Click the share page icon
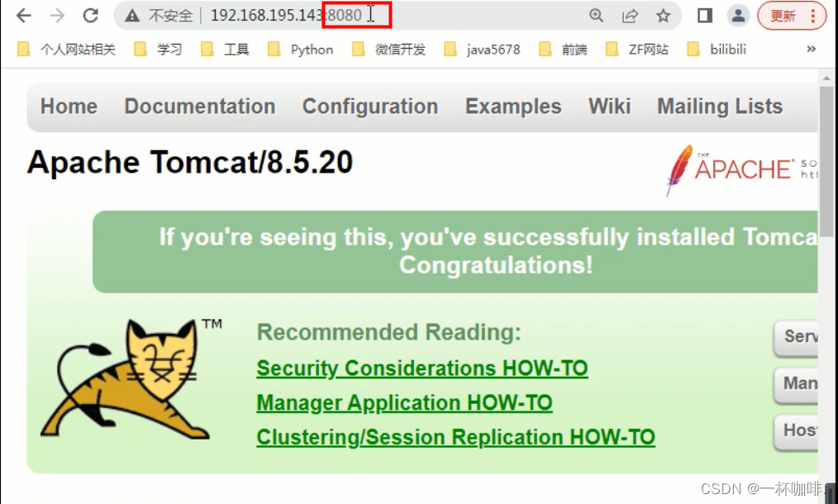The image size is (838, 504). click(x=630, y=16)
